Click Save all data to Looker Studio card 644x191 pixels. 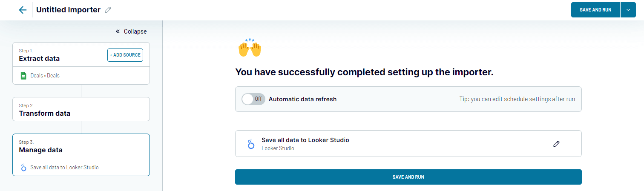point(408,144)
